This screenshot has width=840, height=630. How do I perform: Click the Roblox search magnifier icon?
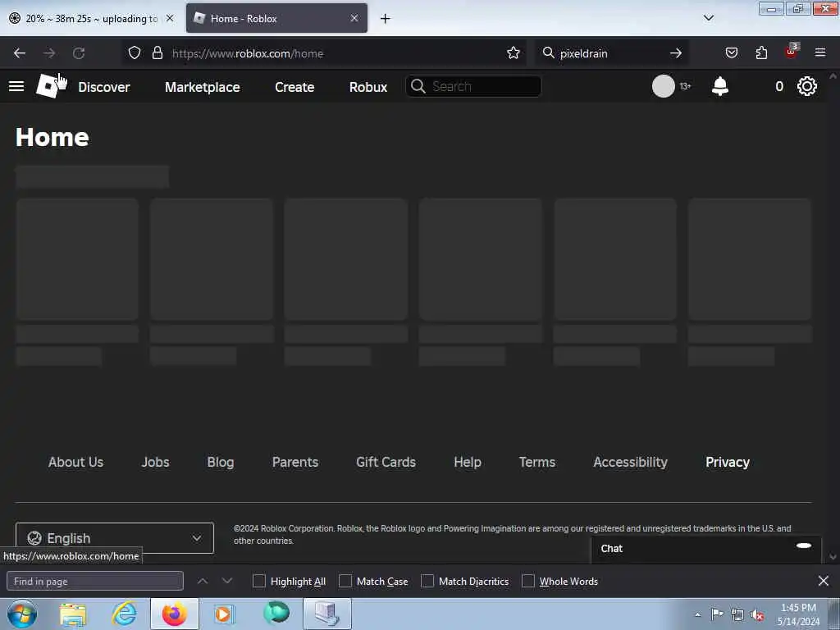[418, 86]
